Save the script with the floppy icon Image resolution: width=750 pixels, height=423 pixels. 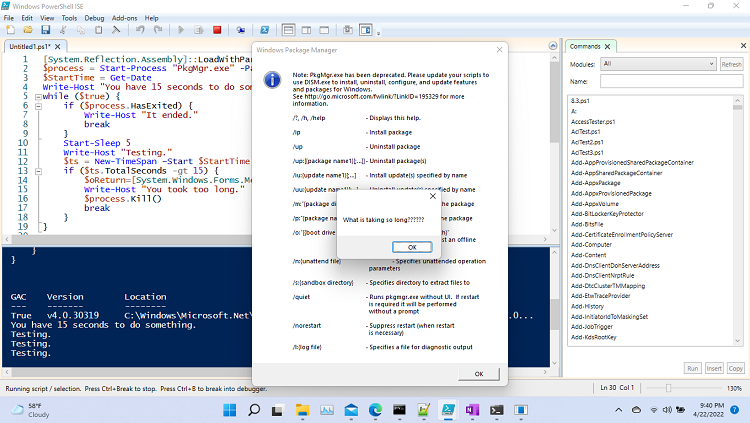pyautogui.click(x=45, y=30)
